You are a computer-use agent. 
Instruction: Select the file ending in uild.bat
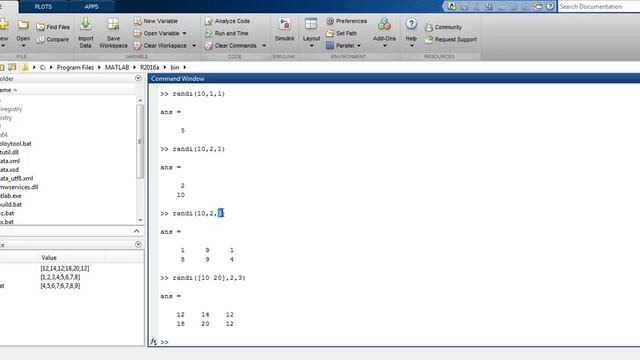(x=11, y=204)
